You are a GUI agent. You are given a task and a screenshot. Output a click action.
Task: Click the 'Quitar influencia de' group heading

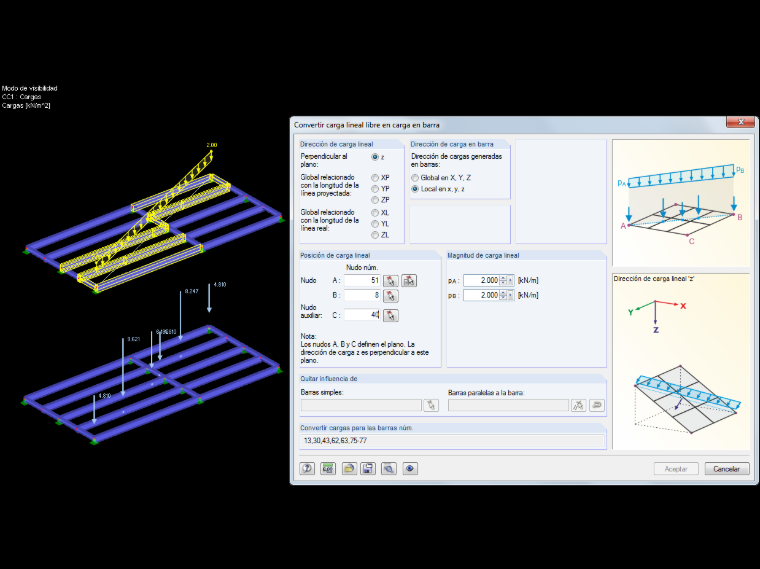pyautogui.click(x=329, y=379)
